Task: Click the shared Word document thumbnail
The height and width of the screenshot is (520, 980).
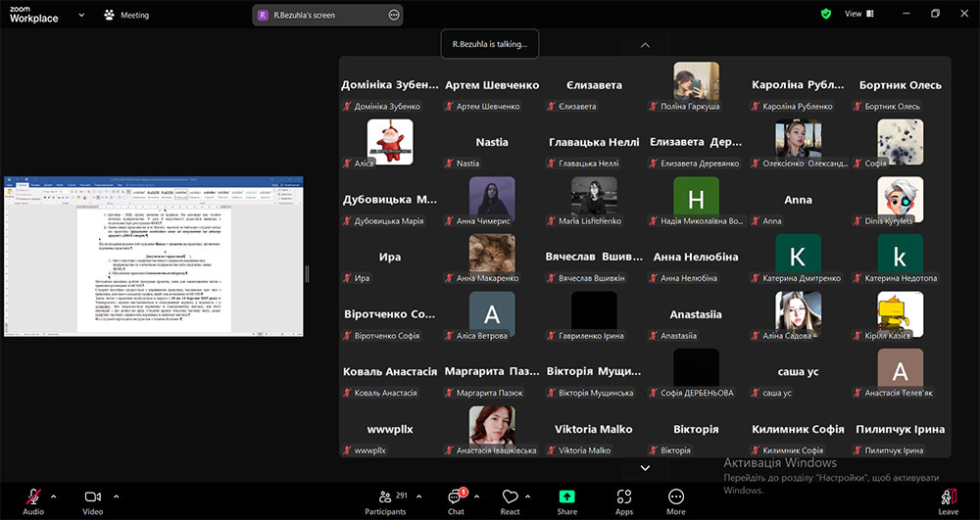Action: 153,257
